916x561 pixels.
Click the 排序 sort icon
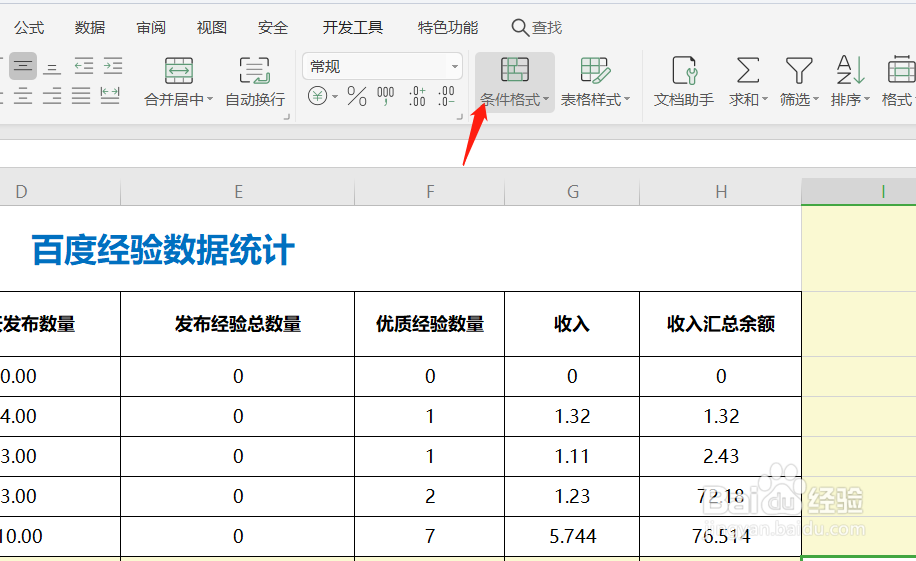(x=850, y=70)
